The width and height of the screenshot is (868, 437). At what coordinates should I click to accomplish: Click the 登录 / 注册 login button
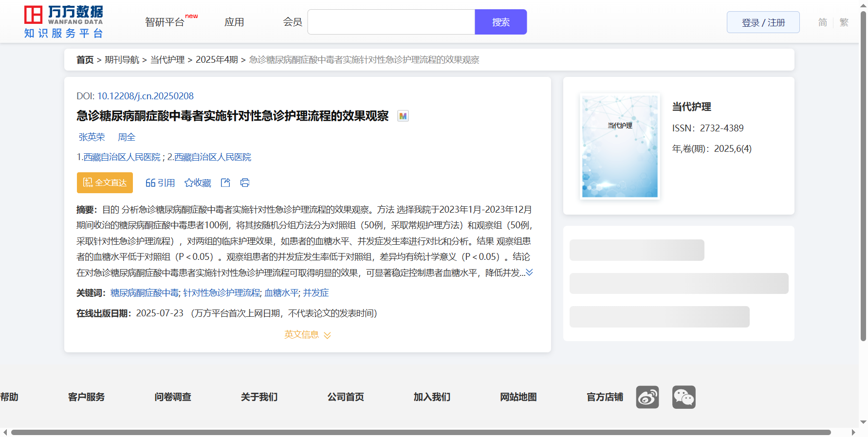[x=763, y=22]
